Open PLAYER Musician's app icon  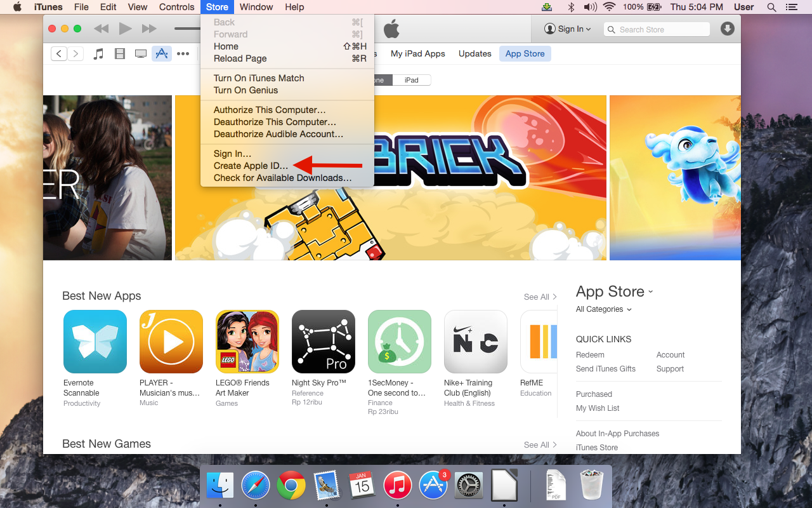pos(171,342)
